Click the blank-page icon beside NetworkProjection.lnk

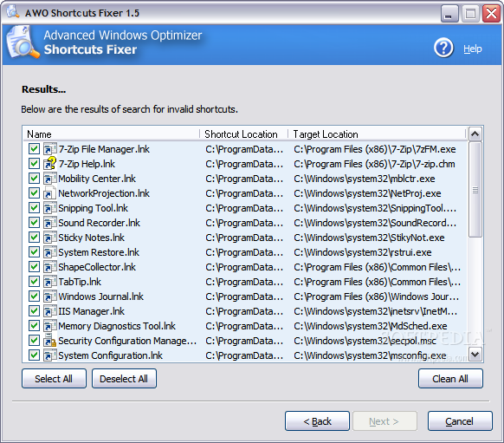click(50, 192)
